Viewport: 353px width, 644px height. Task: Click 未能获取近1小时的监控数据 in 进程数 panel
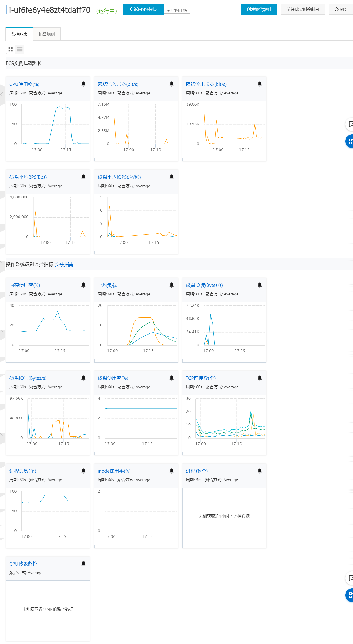[224, 516]
